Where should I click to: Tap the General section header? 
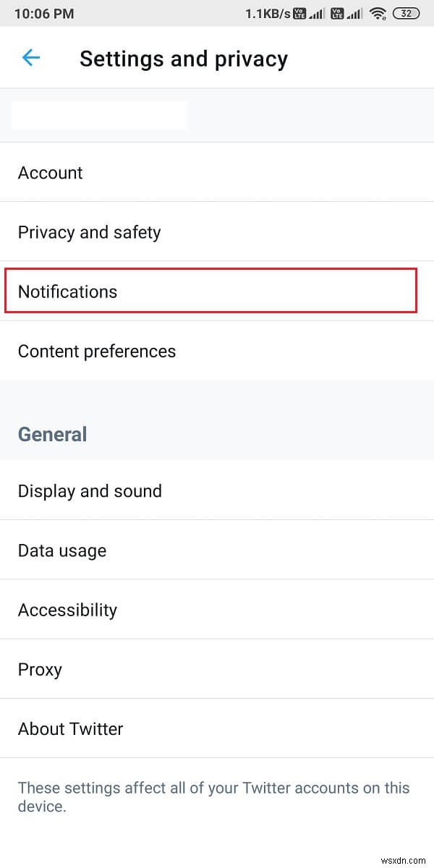pos(52,434)
